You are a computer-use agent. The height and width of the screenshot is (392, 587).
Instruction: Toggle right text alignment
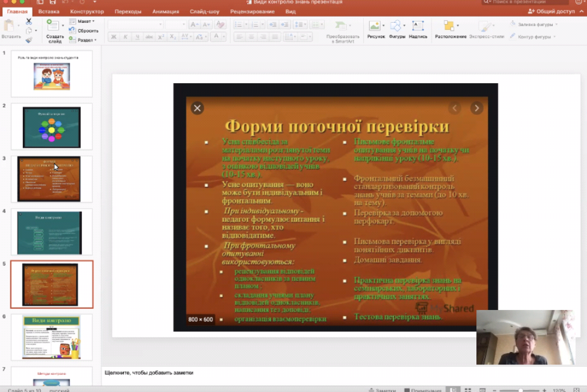tap(263, 37)
